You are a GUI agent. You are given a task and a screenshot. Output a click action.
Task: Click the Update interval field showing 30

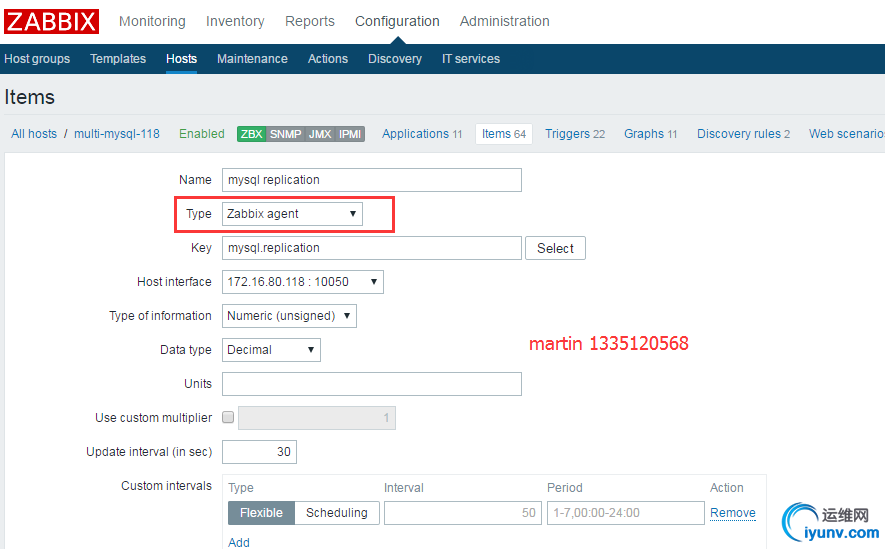(260, 452)
